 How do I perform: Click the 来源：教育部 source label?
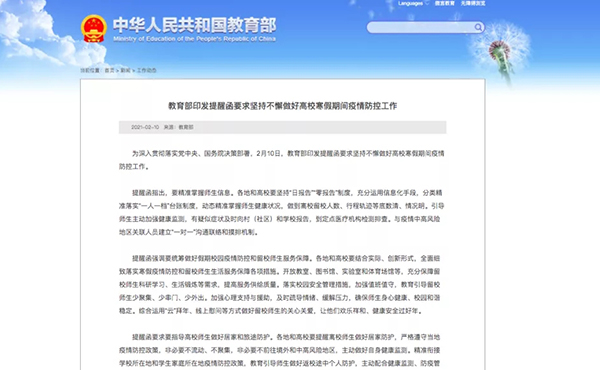[x=178, y=127]
